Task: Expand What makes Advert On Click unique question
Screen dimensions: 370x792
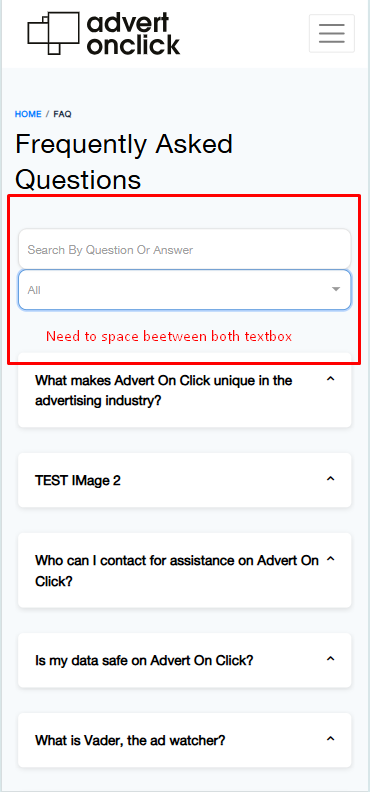Action: click(x=185, y=390)
